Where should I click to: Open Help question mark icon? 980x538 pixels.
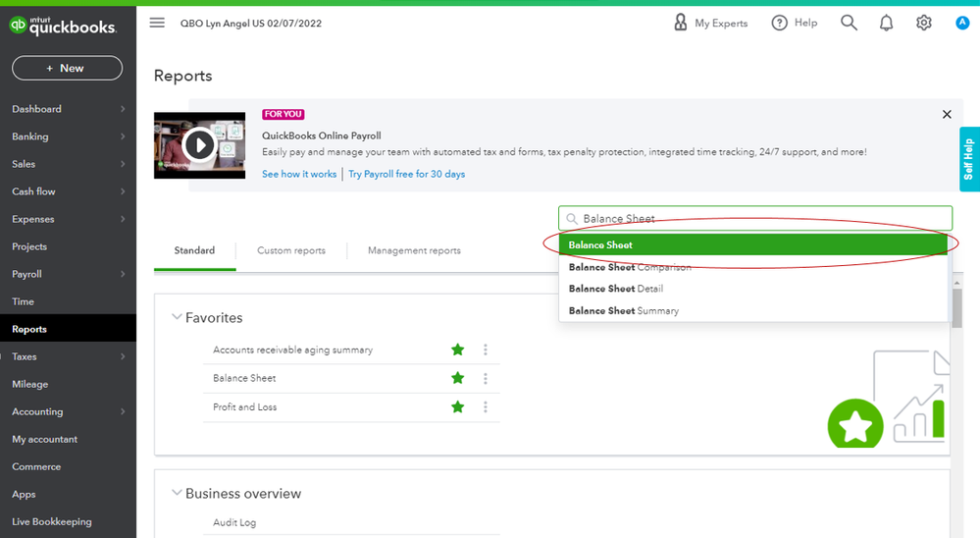click(779, 24)
